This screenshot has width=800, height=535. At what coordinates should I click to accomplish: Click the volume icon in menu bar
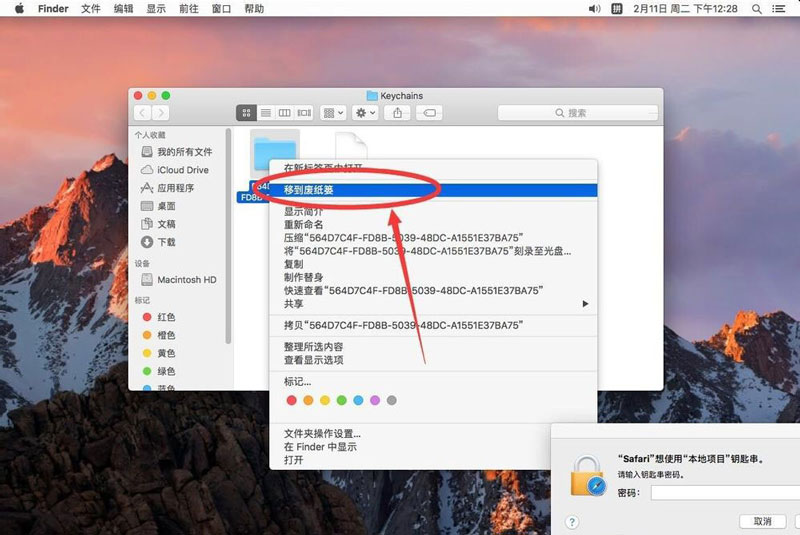(594, 9)
